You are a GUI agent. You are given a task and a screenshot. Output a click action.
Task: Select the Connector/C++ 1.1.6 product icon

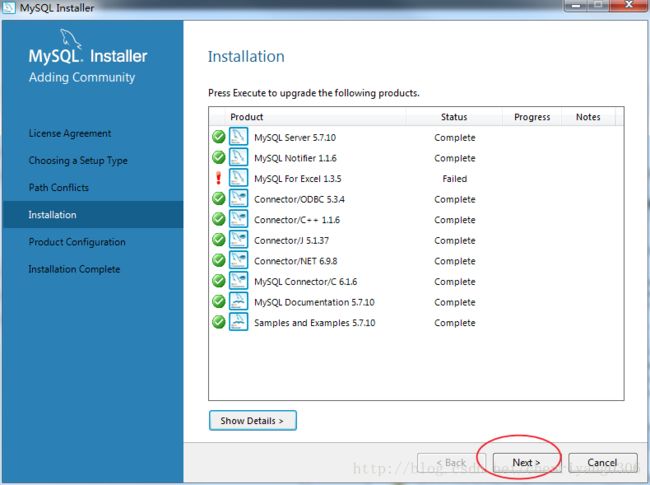tap(238, 219)
